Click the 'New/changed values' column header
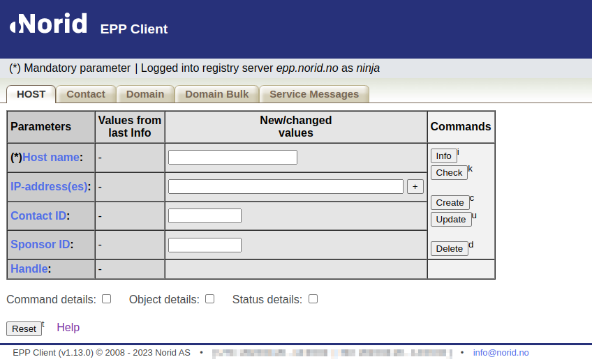This screenshot has height=364, width=592. (296, 126)
